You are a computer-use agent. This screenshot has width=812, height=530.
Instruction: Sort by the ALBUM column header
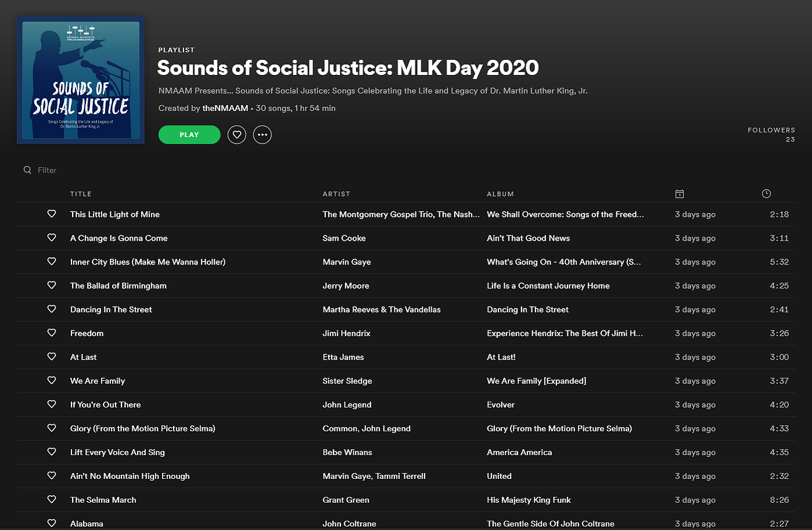(x=500, y=194)
